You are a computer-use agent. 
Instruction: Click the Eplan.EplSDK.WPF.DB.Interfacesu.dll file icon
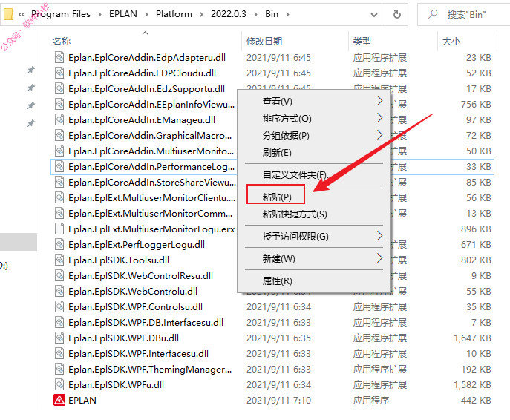[x=59, y=323]
